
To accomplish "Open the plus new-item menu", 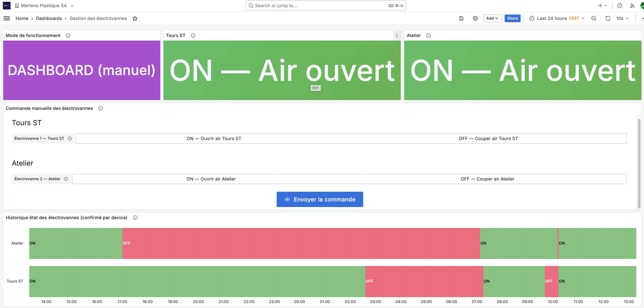I will click(x=602, y=5).
